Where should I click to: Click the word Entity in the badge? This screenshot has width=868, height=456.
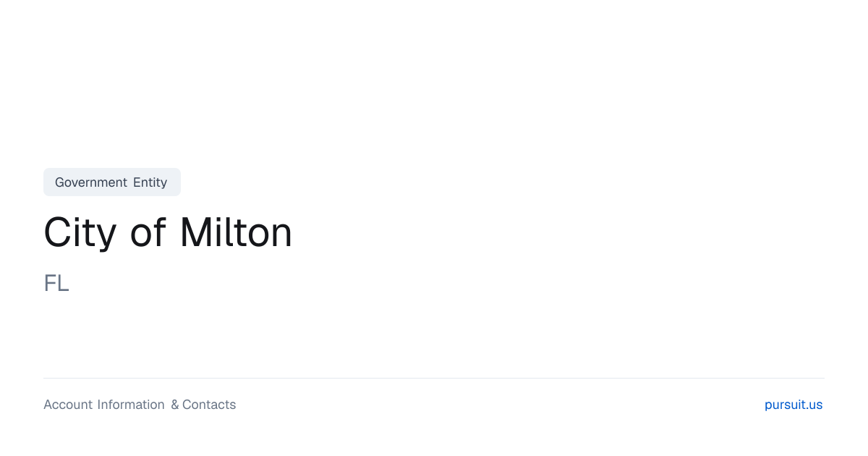point(150,182)
